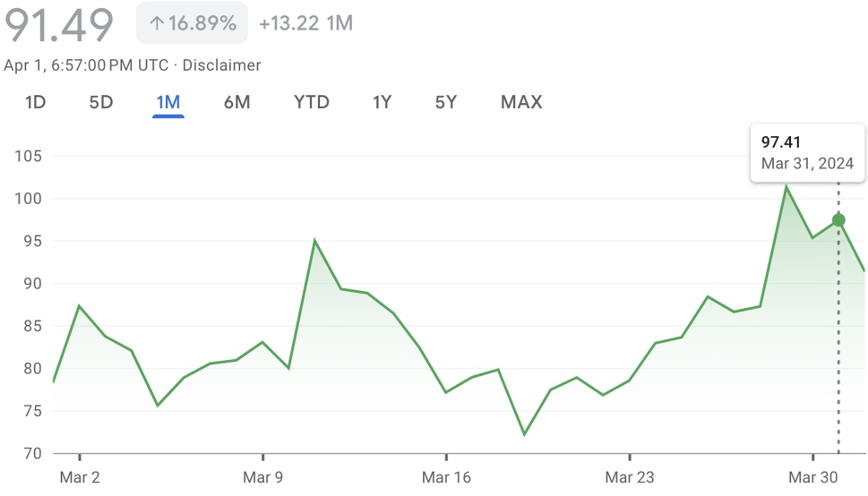Click the Mar 23 date axis label

pos(630,478)
